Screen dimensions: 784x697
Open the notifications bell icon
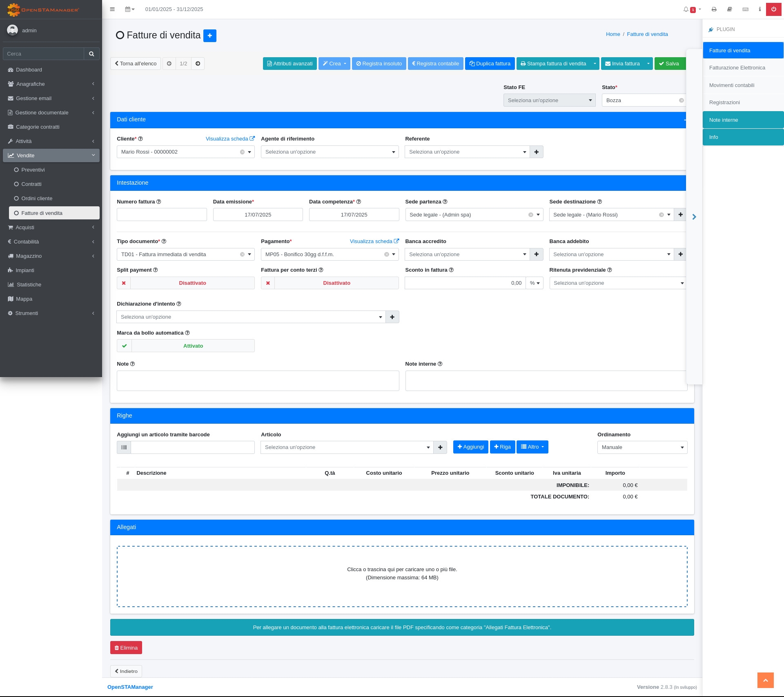point(686,9)
